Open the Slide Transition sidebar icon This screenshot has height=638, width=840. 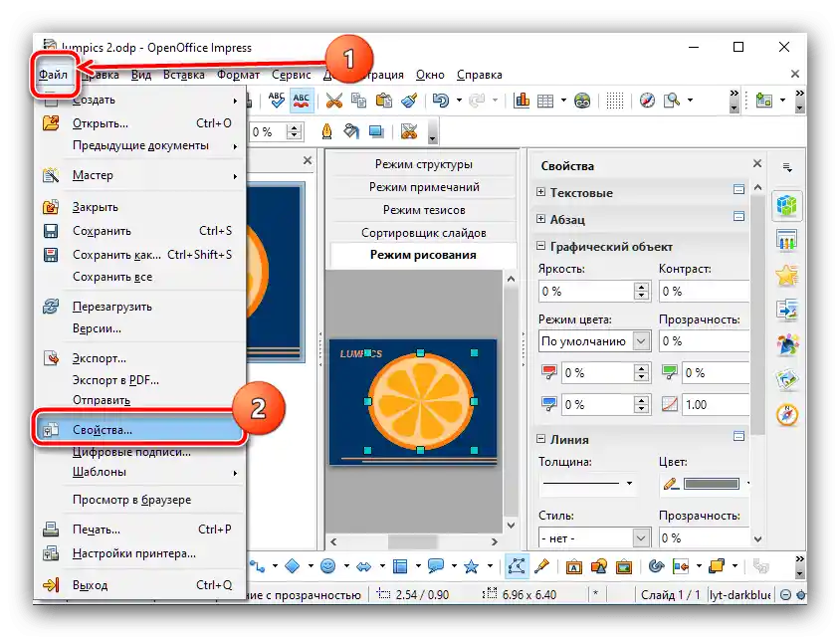point(787,311)
